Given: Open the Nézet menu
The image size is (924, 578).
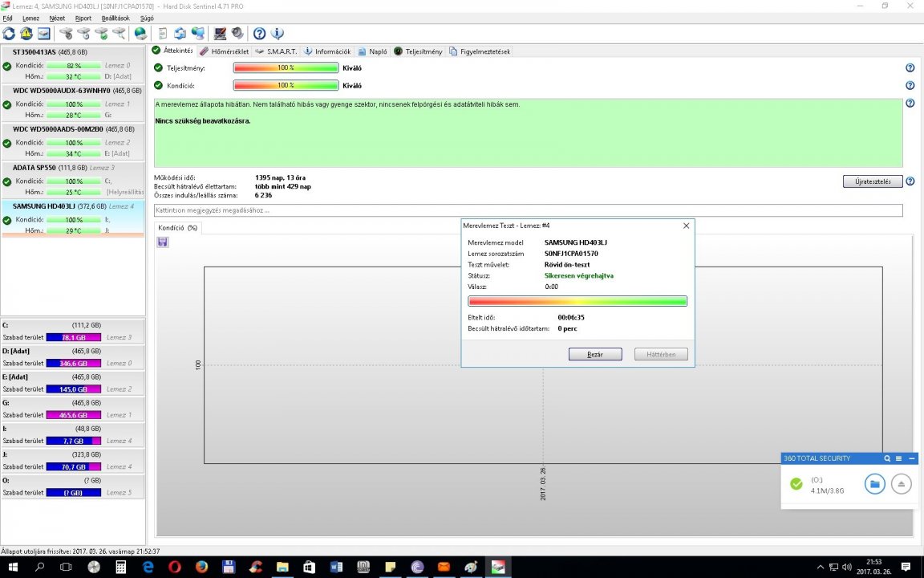Looking at the screenshot, I should tap(57, 18).
